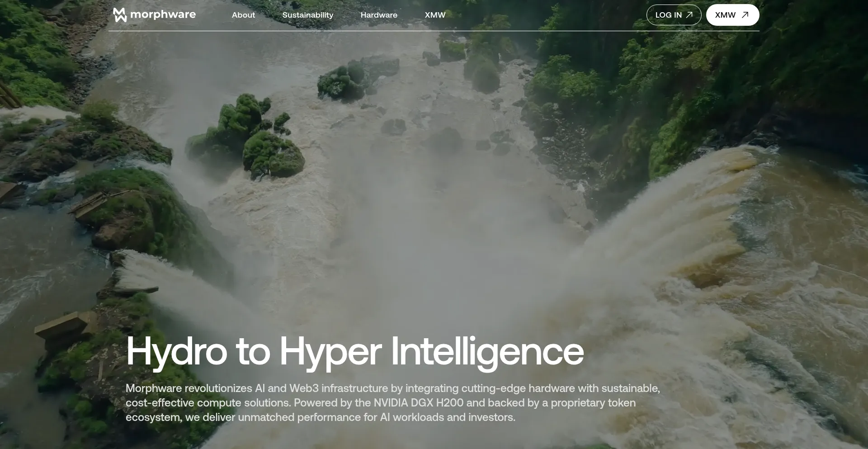Go to the Sustainability section
Screen dimensions: 868x449
307,15
